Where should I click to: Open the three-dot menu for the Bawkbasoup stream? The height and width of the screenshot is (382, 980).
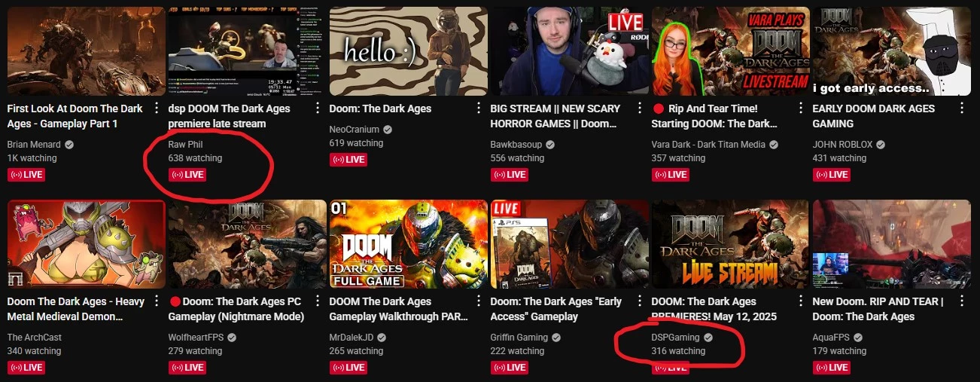[x=640, y=108]
